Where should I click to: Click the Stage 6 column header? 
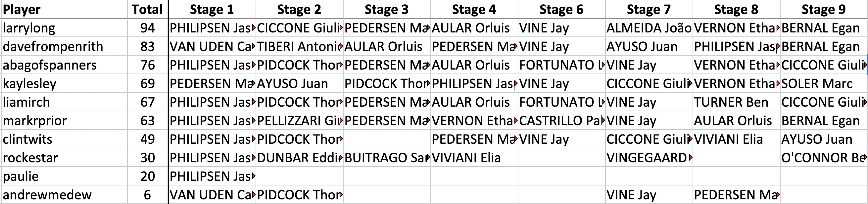tap(561, 10)
